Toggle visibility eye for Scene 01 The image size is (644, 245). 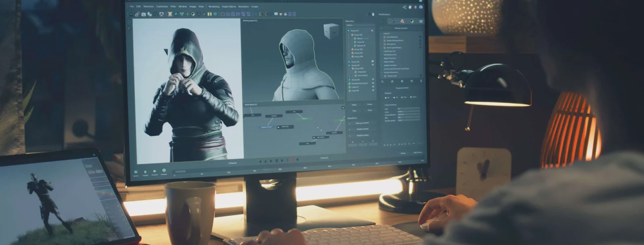372,31
